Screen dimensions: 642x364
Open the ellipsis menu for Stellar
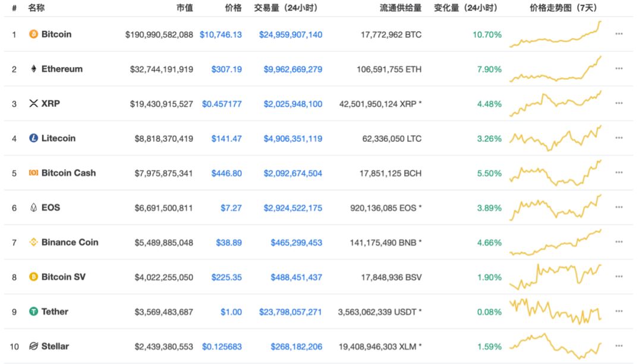(x=619, y=346)
